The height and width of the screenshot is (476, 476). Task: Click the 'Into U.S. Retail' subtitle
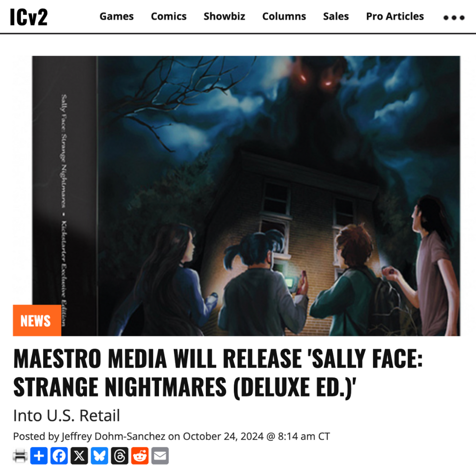pos(66,416)
